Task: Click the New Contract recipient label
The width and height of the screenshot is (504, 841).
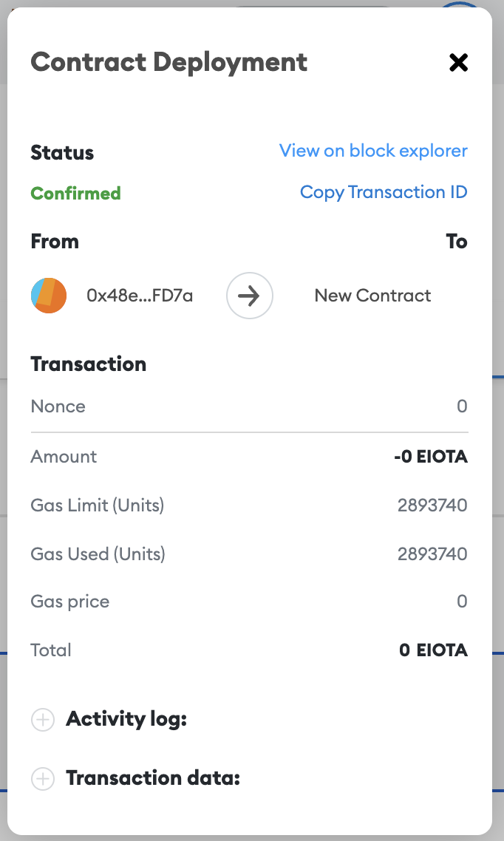Action: click(372, 296)
